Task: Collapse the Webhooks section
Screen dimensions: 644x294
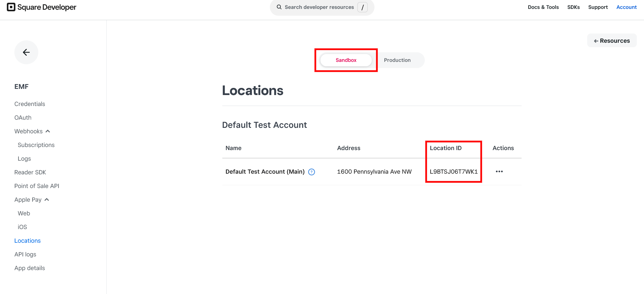Action: click(x=48, y=131)
